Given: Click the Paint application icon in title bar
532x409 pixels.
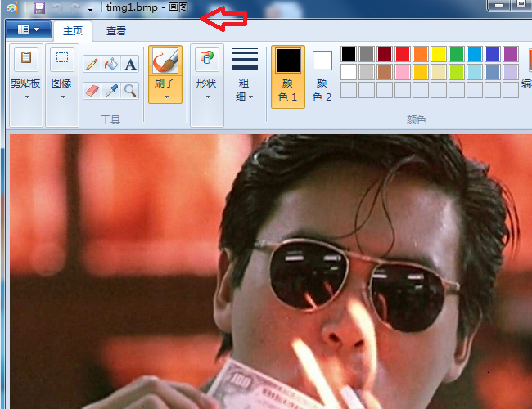Looking at the screenshot, I should pos(12,7).
